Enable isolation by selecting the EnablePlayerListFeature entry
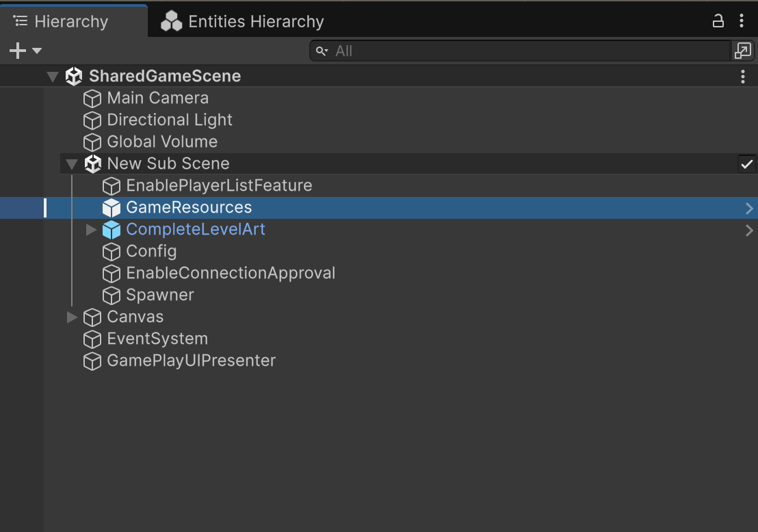 (x=219, y=185)
